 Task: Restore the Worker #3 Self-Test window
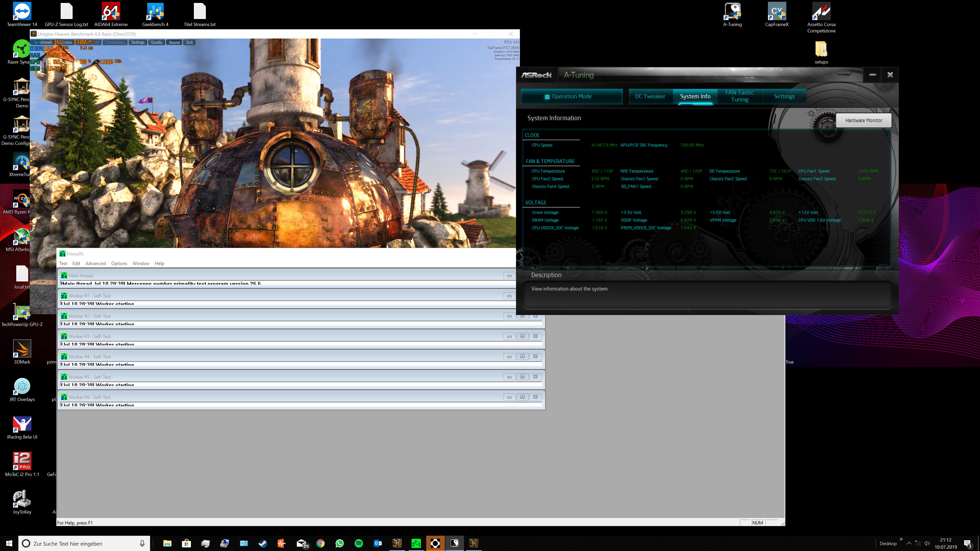pos(522,336)
